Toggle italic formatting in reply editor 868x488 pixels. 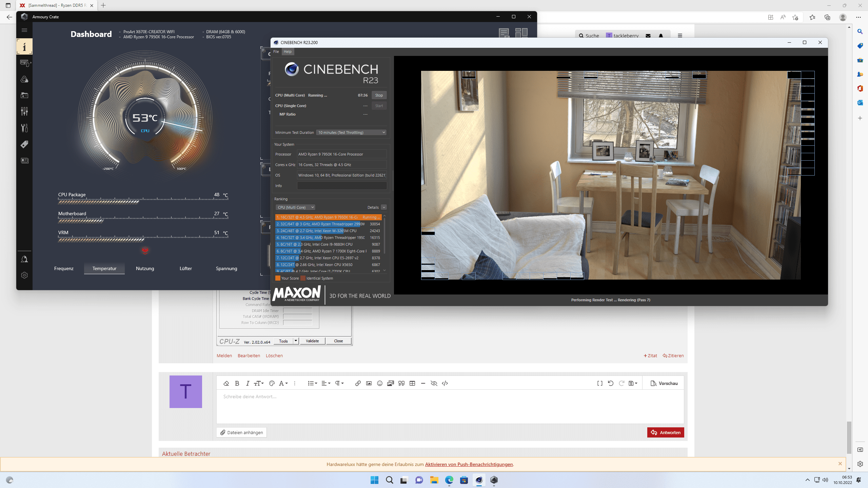pos(248,383)
